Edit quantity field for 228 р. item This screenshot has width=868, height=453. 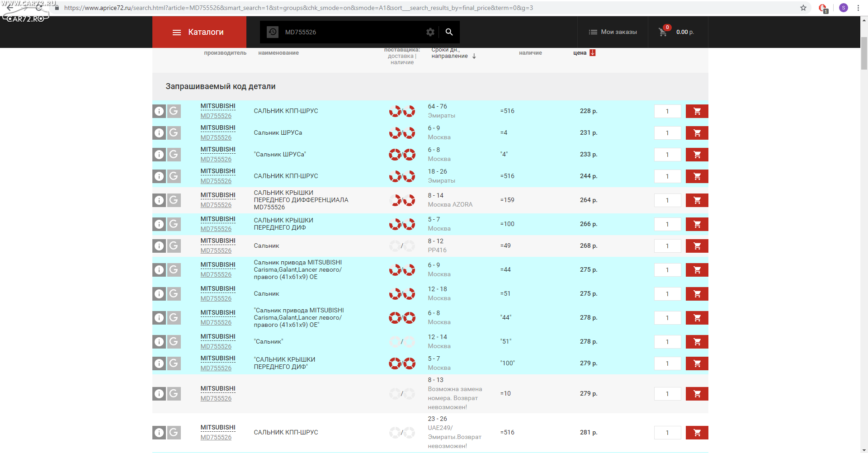[x=667, y=111]
